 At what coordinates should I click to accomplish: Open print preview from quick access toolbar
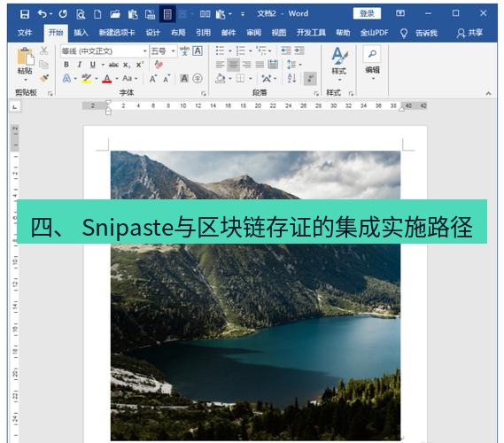click(81, 14)
